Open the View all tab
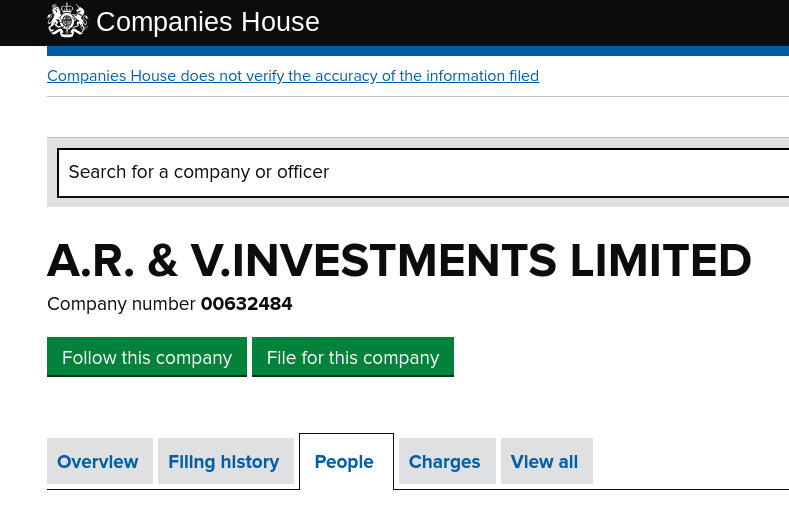 point(544,462)
